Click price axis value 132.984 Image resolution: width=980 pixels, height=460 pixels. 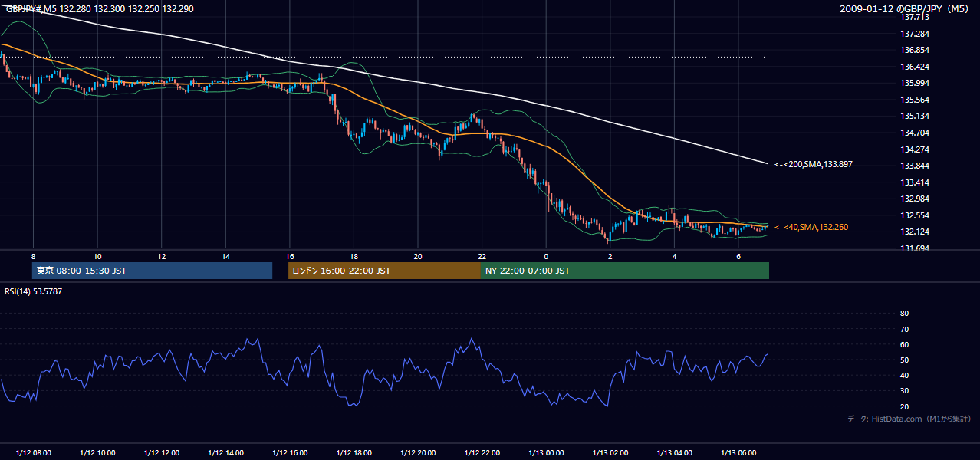pyautogui.click(x=915, y=199)
